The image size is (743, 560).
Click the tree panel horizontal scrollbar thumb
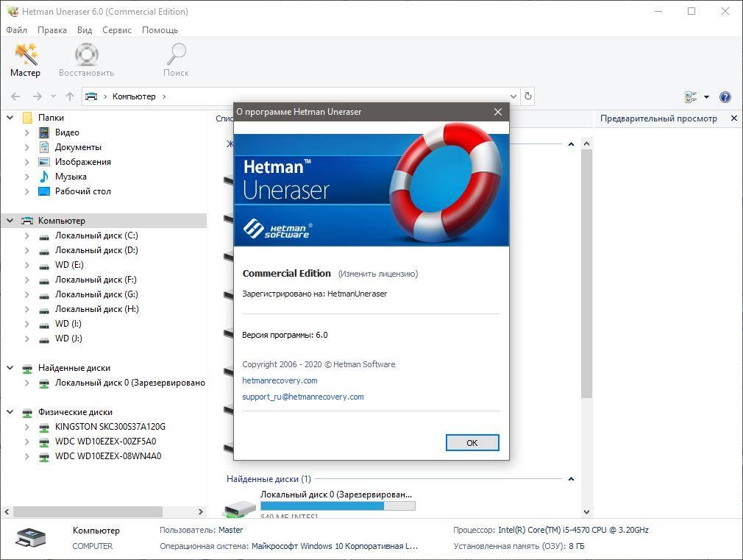[88, 511]
